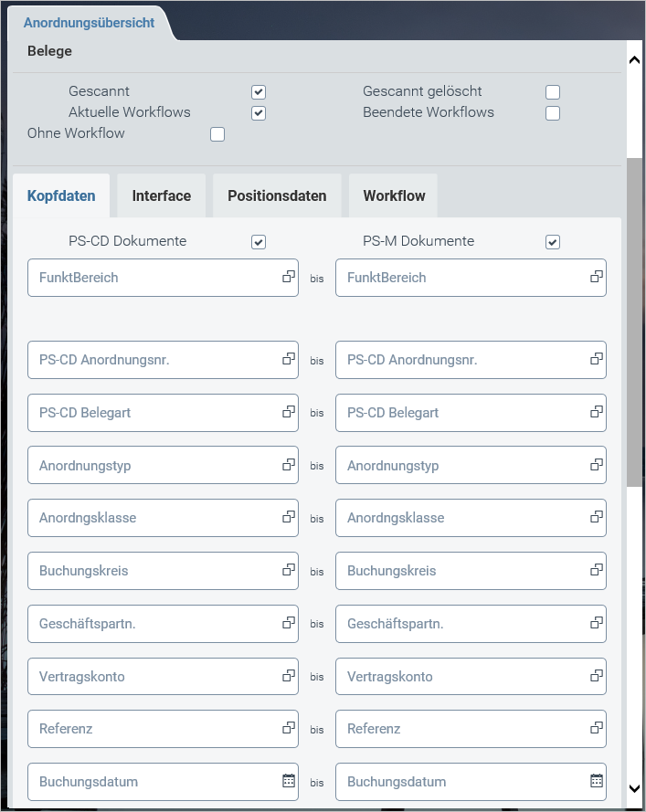Viewport: 646px width, 812px height.
Task: Click value help icon in left PS-CD Belegart field
Action: [x=288, y=412]
